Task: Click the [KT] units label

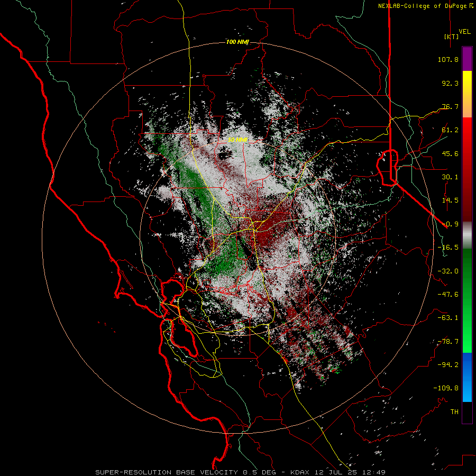Action: click(x=452, y=36)
